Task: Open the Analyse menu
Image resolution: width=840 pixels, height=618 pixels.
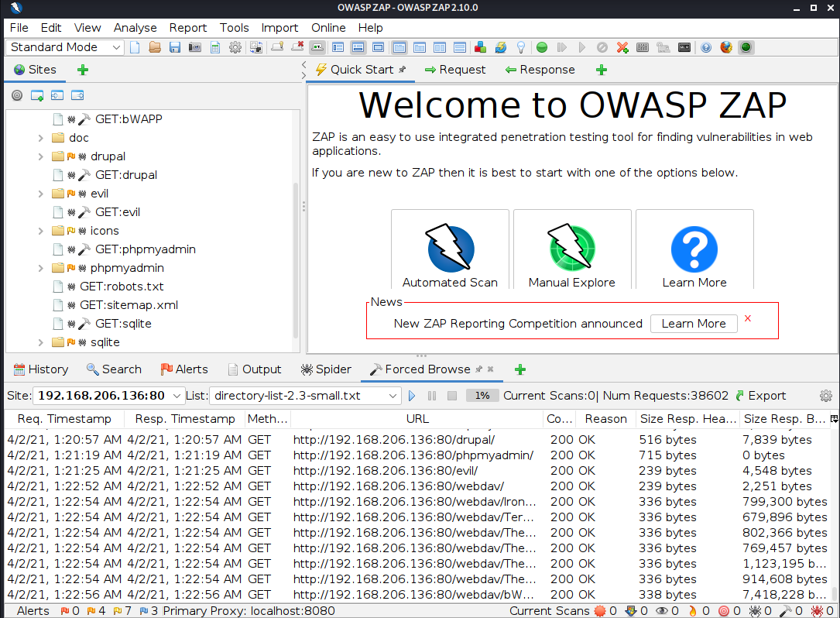Action: (x=135, y=28)
